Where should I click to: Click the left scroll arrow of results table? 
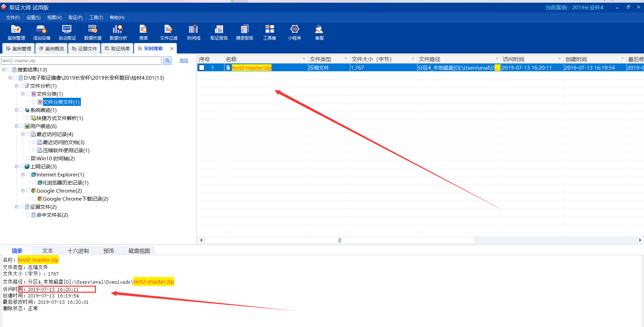pos(201,240)
